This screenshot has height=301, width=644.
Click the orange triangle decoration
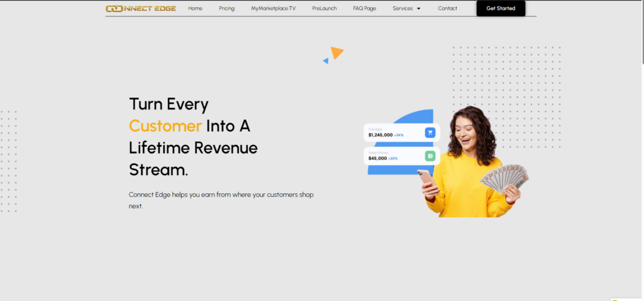click(x=337, y=53)
